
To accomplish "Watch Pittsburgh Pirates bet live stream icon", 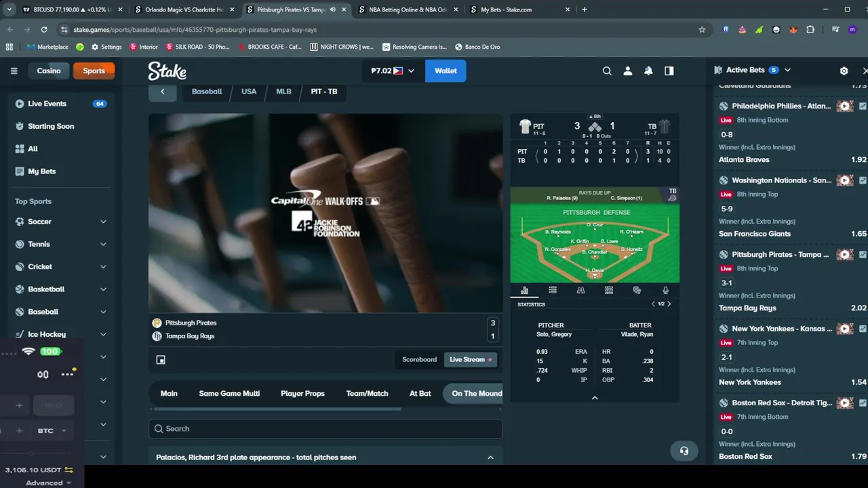I will pyautogui.click(x=844, y=255).
